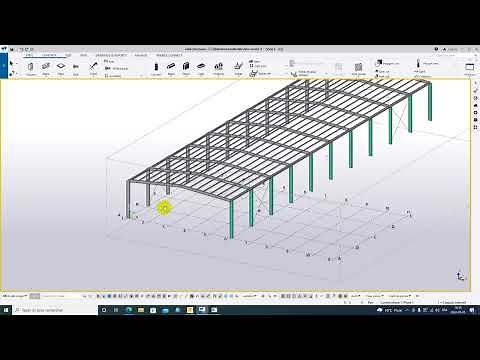Open the Manage ribbon tab
This screenshot has height=360, width=480.
click(x=141, y=55)
